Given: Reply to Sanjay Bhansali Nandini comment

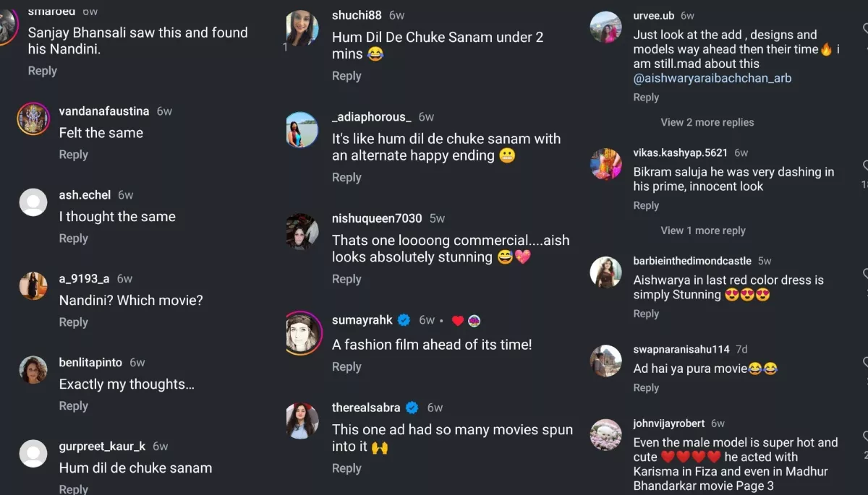Looking at the screenshot, I should (42, 71).
